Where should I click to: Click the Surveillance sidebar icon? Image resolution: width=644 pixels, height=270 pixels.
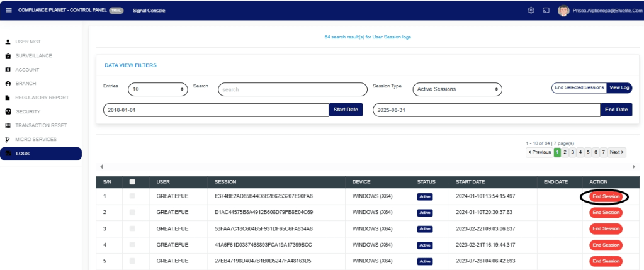click(8, 56)
